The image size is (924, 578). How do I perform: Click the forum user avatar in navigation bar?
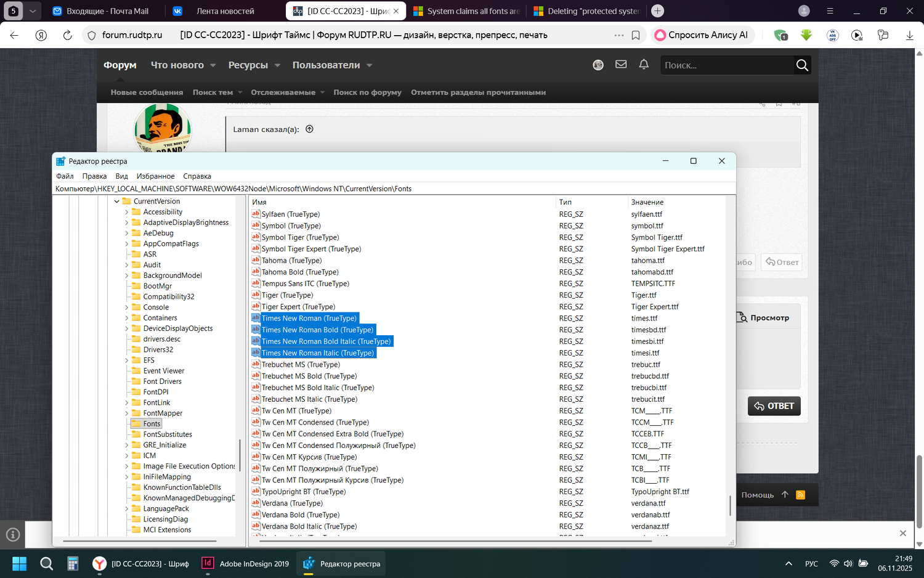click(598, 65)
